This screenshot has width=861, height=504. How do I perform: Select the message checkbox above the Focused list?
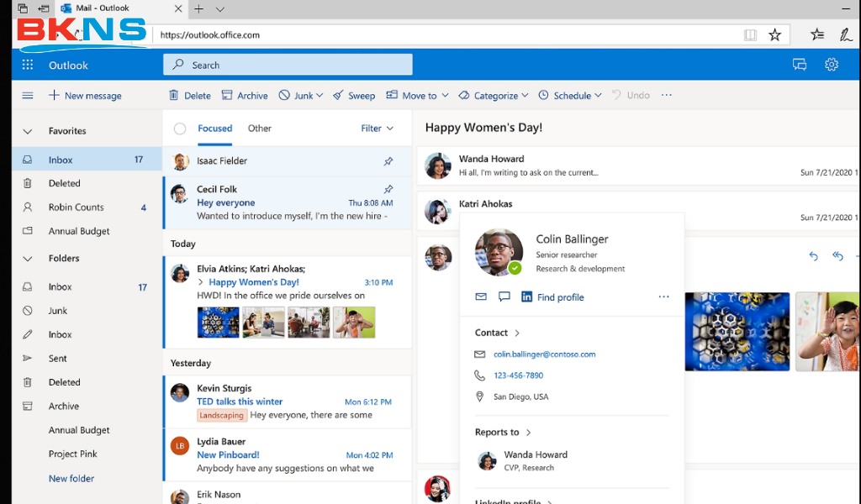[179, 128]
